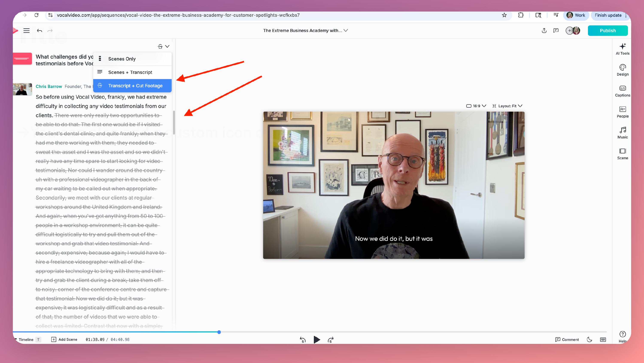
Task: Bookmark this page with star icon
Action: pyautogui.click(x=504, y=15)
